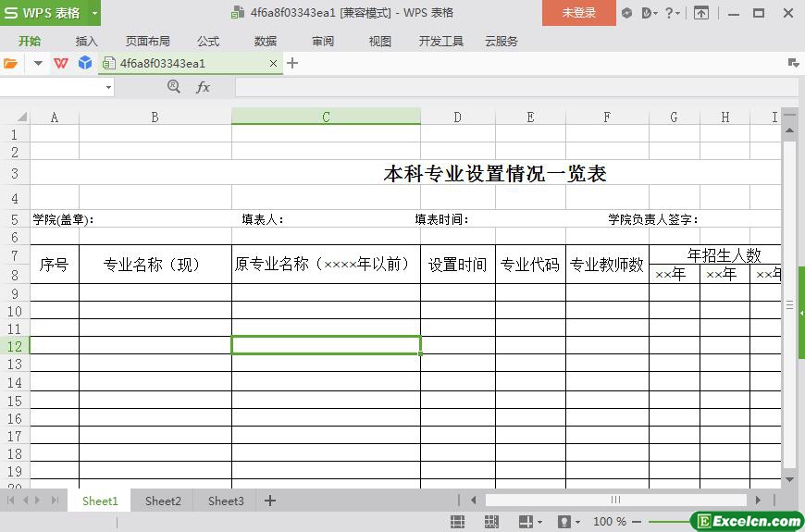805x532 pixels.
Task: Click the 未登录 login button
Action: 579,13
